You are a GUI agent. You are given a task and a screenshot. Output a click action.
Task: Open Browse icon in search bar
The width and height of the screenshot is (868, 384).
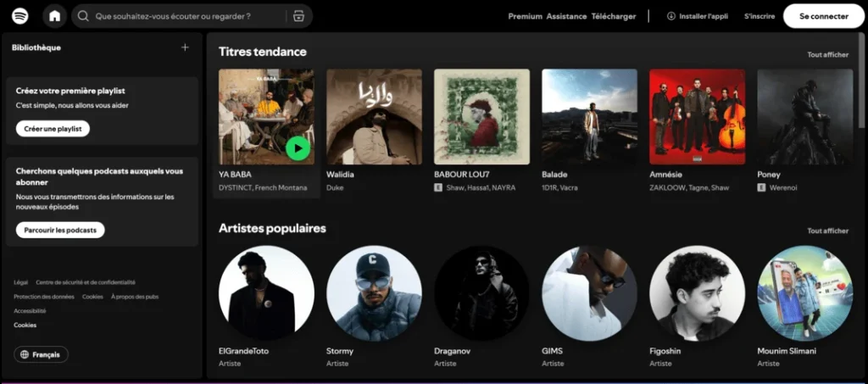(299, 16)
